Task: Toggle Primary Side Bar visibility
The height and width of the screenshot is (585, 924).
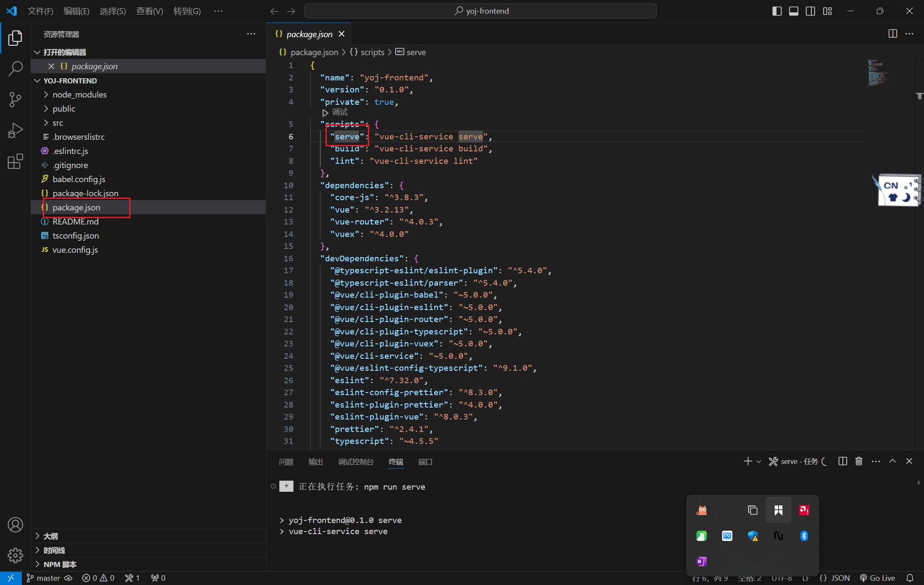Action: 777,11
